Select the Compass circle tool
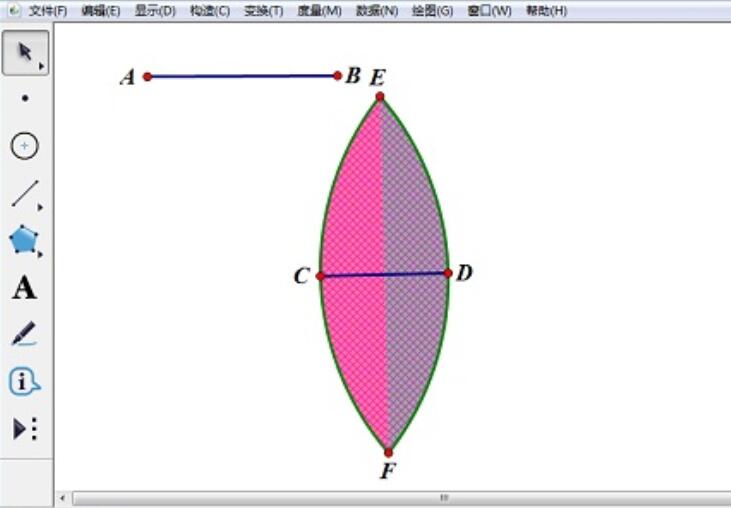This screenshot has height=508, width=731. point(25,146)
